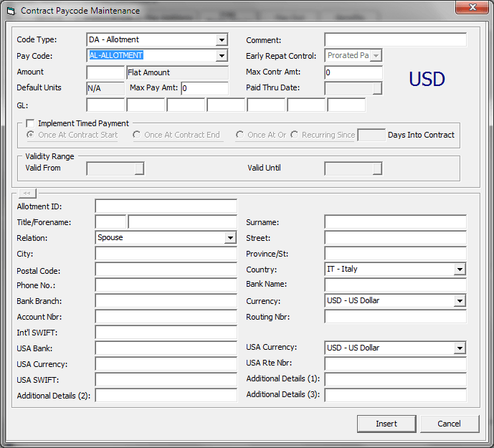Open the Valid Until date picker
The image size is (494, 448).
[377, 168]
